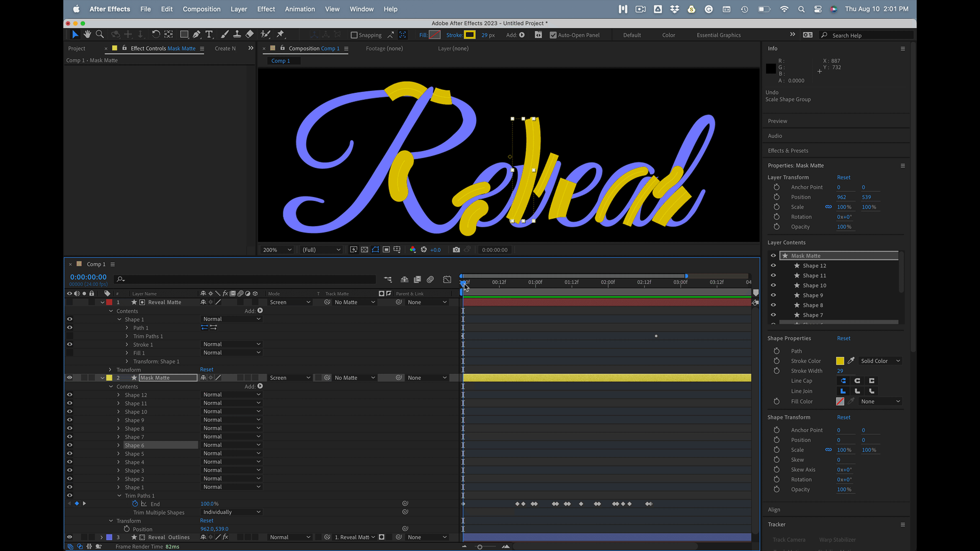
Task: Uncheck the Auto-Open Panel checkbox
Action: pos(553,35)
